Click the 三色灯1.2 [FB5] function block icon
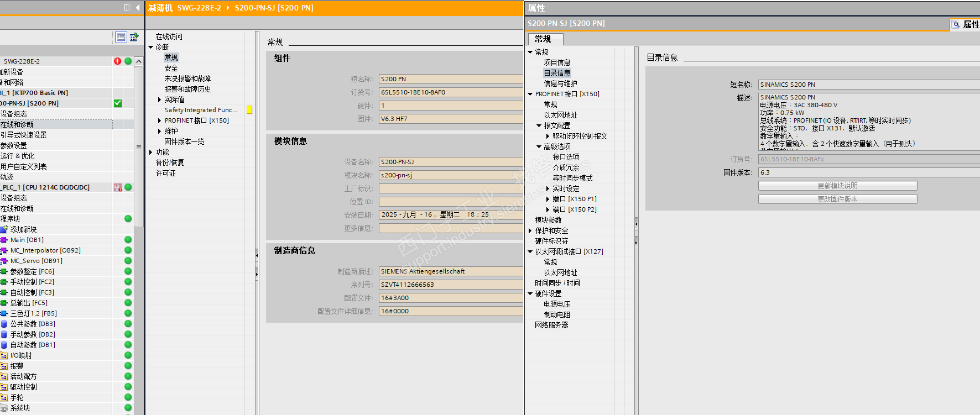Image resolution: width=980 pixels, height=415 pixels. point(4,313)
